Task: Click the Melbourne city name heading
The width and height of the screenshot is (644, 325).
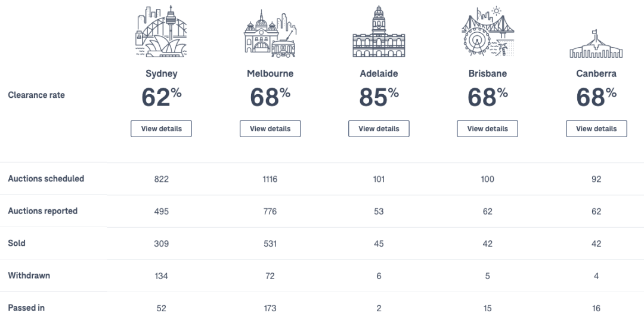Action: (x=270, y=73)
